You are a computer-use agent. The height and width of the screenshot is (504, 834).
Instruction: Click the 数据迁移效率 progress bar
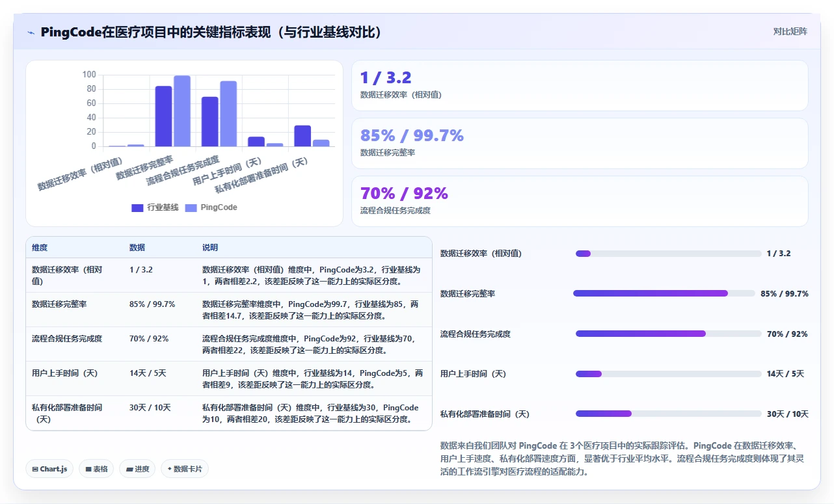point(669,254)
